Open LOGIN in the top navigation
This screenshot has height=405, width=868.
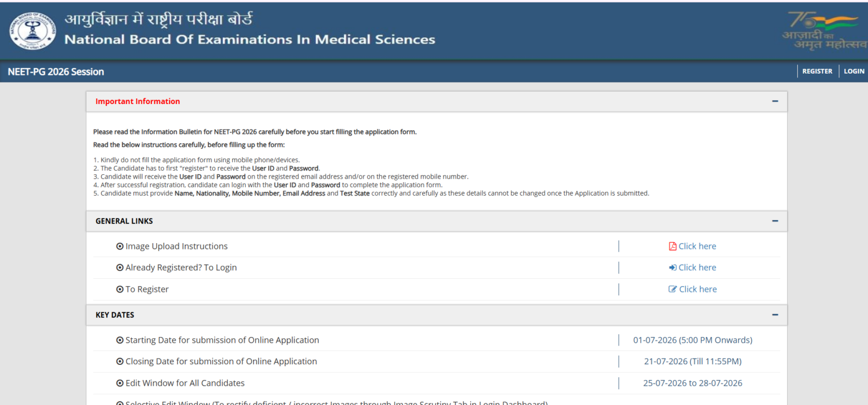point(854,71)
